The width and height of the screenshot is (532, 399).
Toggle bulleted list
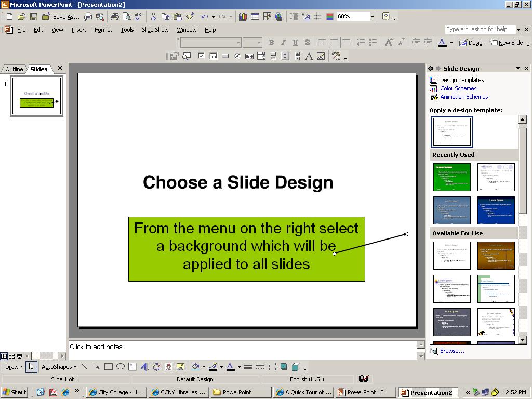(x=373, y=43)
